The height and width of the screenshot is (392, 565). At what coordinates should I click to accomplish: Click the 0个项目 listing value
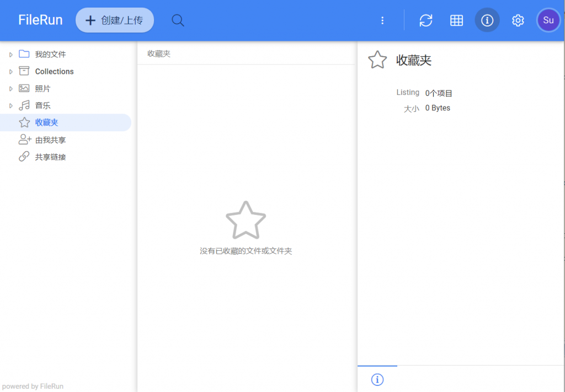click(x=439, y=94)
